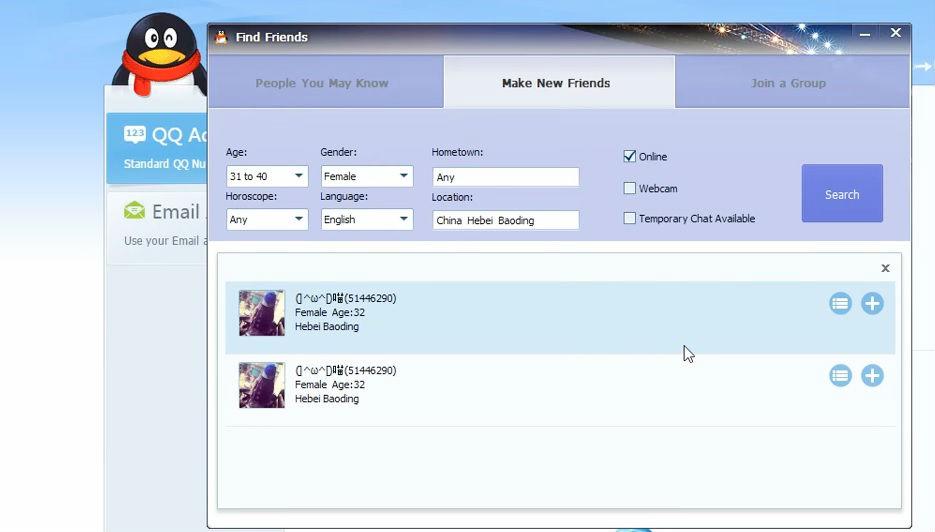The image size is (935, 532).
Task: Click add friend plus icon for first result
Action: (872, 303)
